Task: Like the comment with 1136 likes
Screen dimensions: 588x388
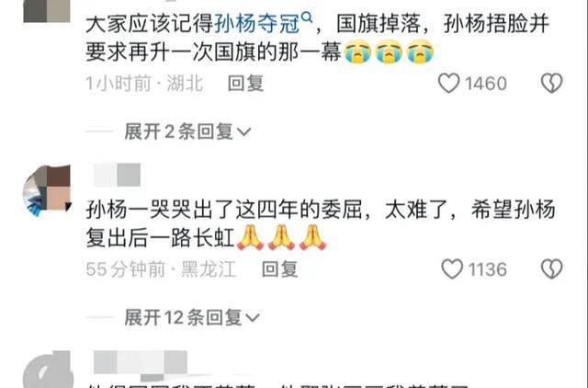Action: 452,269
